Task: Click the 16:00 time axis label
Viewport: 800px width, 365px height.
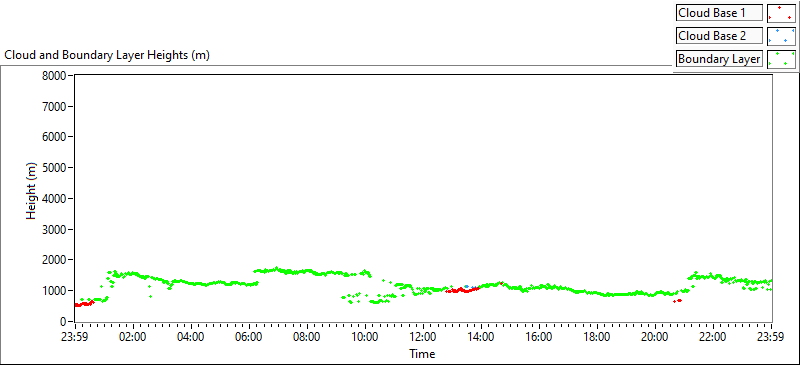Action: pos(539,337)
